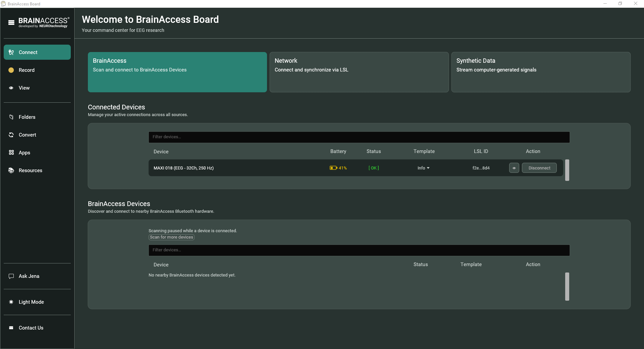
Task: Open the Ask Jena assistant
Action: (37, 276)
